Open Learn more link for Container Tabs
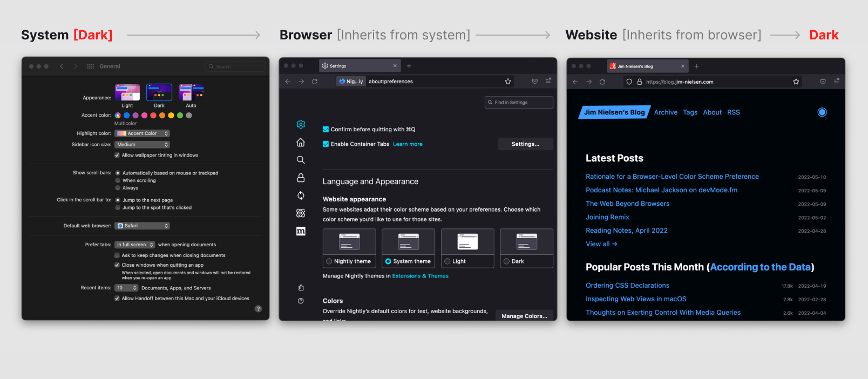The width and height of the screenshot is (868, 379). click(x=408, y=144)
